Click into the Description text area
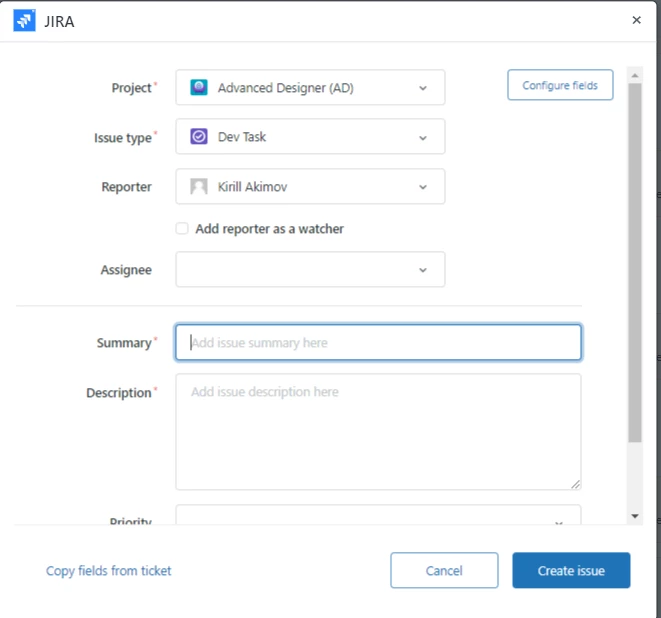The height and width of the screenshot is (618, 661). pyautogui.click(x=378, y=432)
